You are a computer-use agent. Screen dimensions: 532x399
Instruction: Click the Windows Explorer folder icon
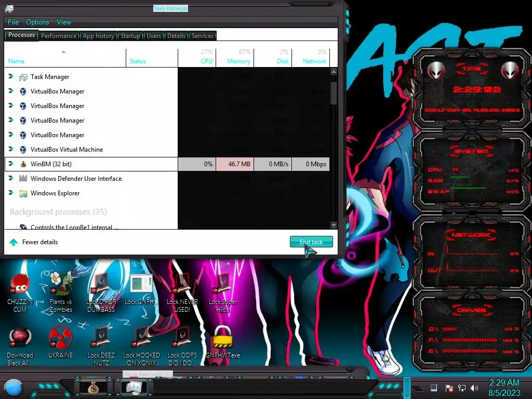(23, 193)
